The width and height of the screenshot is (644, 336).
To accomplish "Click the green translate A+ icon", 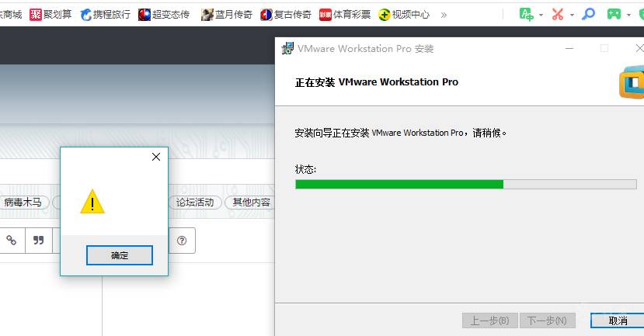I will 526,15.
